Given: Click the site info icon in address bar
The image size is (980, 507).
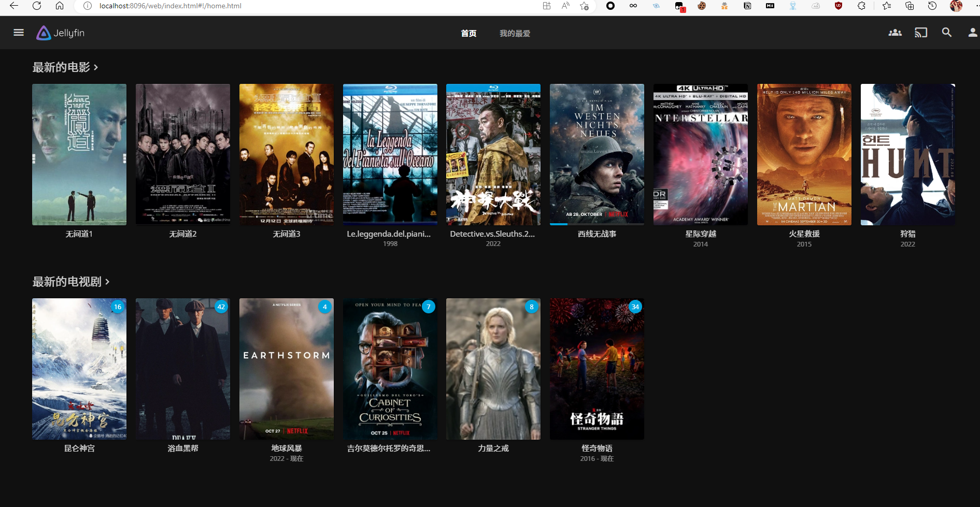Looking at the screenshot, I should [88, 6].
